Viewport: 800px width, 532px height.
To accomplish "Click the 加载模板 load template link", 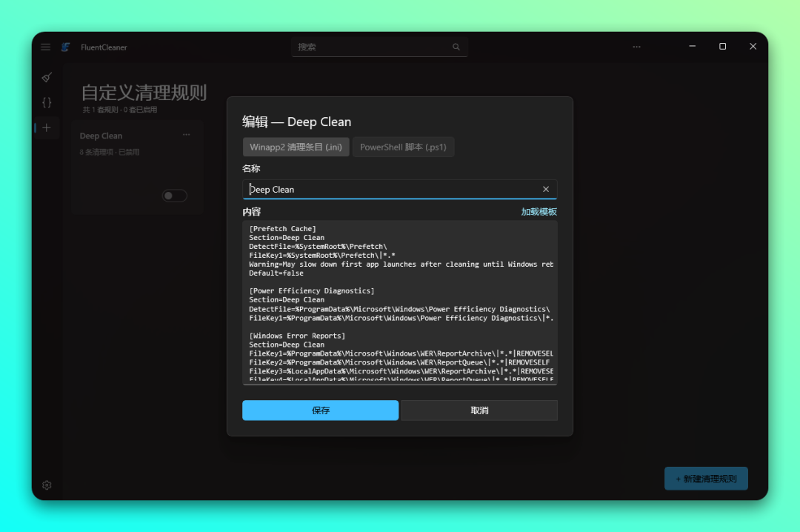I will [x=539, y=212].
